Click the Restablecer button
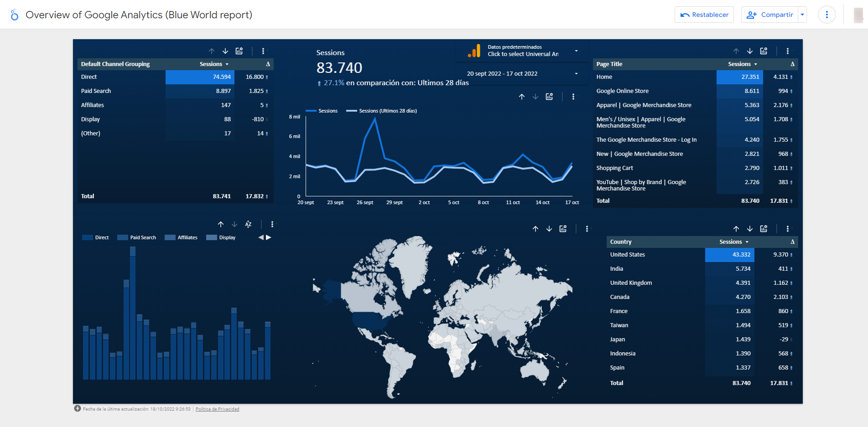The image size is (868, 427). (x=704, y=14)
